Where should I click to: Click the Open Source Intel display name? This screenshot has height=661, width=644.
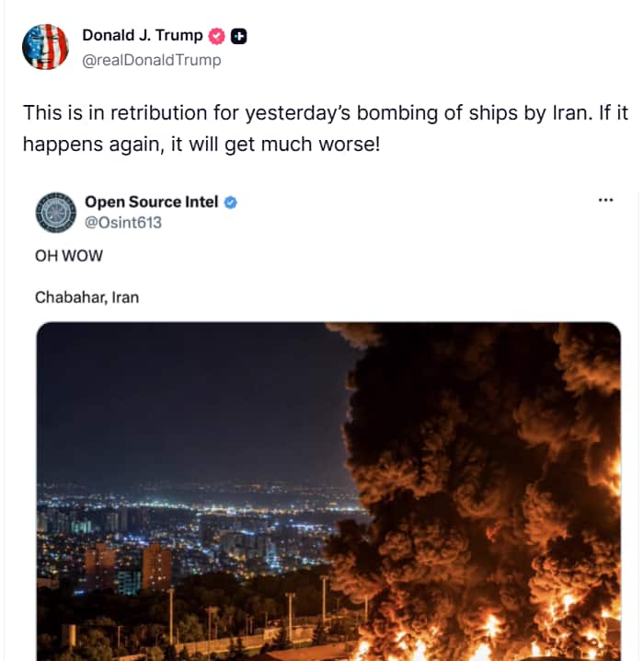pyautogui.click(x=152, y=202)
